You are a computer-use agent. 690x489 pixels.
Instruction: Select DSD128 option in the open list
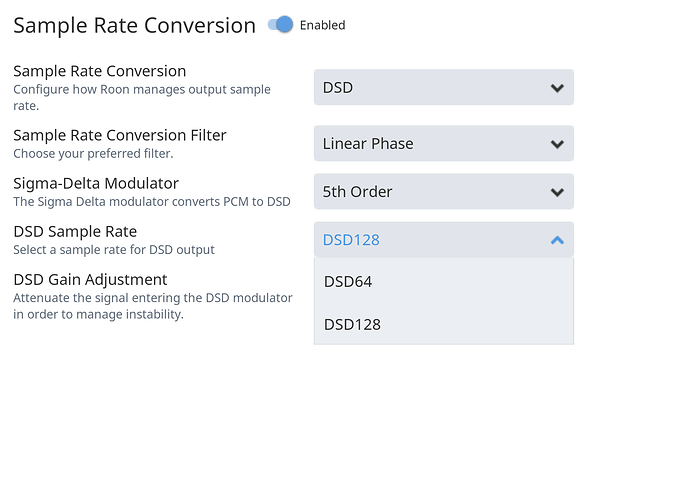pos(444,324)
